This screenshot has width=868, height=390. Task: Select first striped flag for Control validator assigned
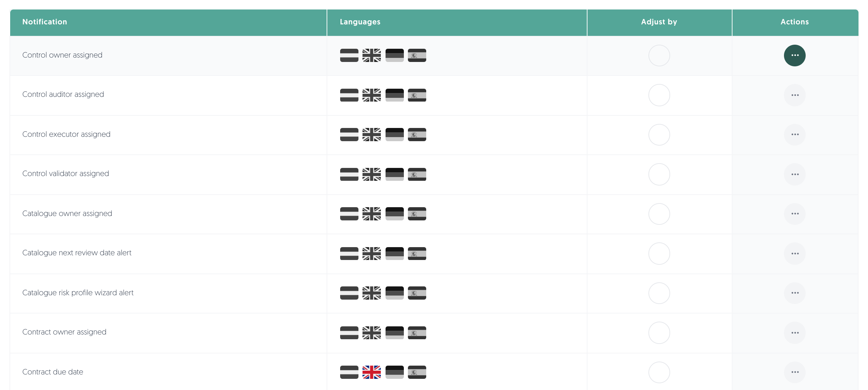coord(349,174)
